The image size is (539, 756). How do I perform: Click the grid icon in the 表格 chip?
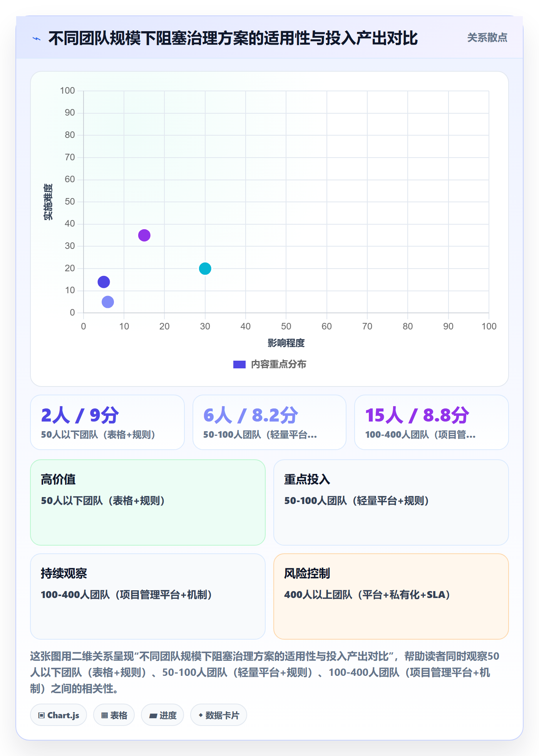[104, 716]
